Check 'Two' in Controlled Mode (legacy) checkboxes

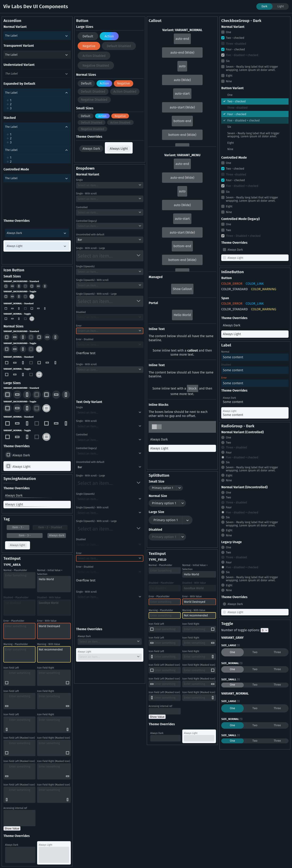pyautogui.click(x=223, y=230)
